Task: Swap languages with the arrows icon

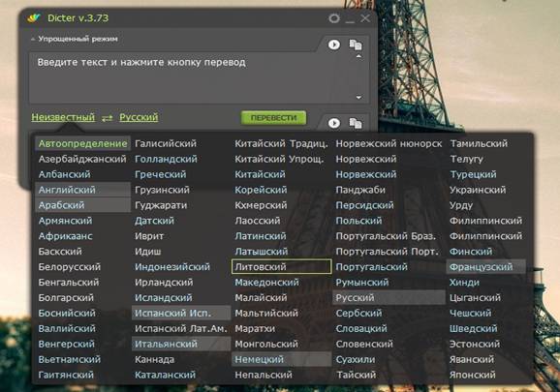Action: pyautogui.click(x=108, y=118)
